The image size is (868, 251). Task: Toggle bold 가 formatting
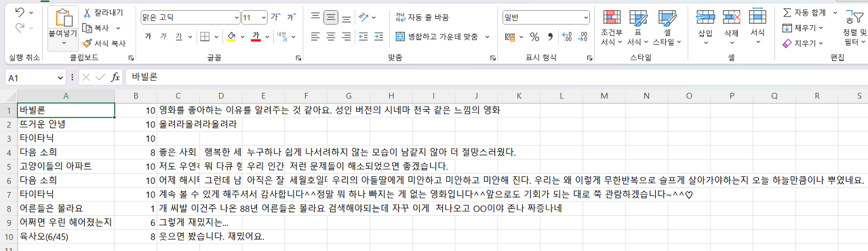click(x=148, y=36)
